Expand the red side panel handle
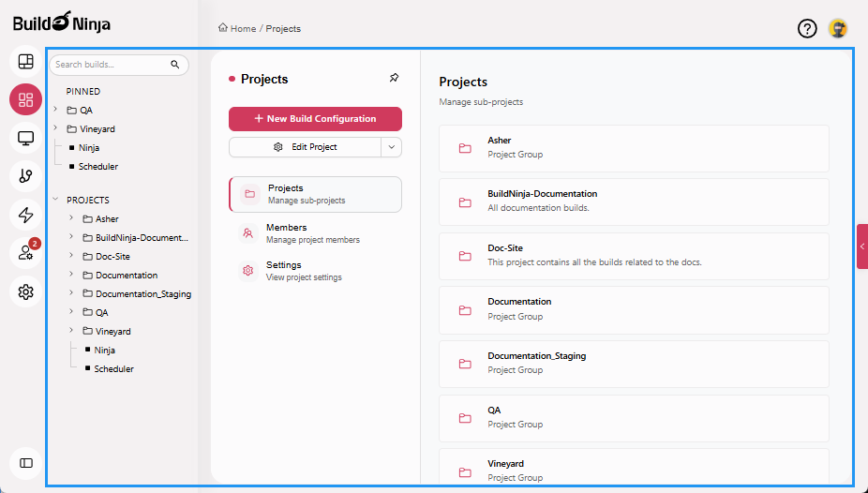This screenshot has width=868, height=493. tap(862, 246)
